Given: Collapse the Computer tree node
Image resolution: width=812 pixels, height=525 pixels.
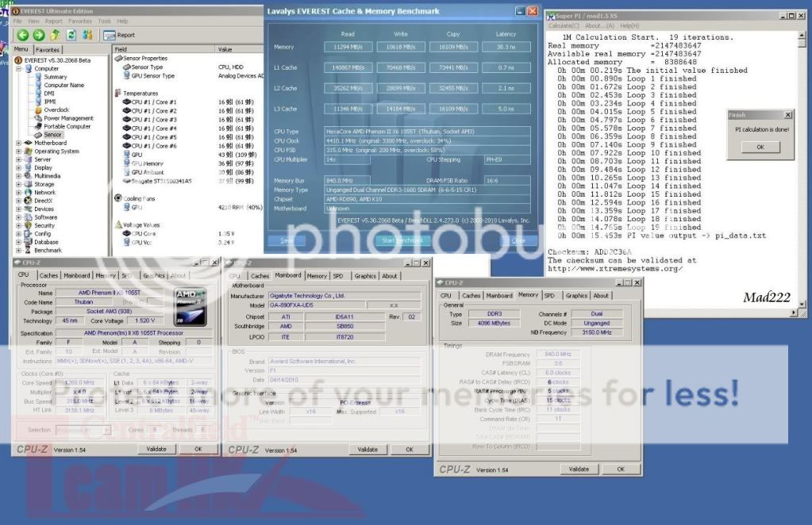Looking at the screenshot, I should (19, 69).
